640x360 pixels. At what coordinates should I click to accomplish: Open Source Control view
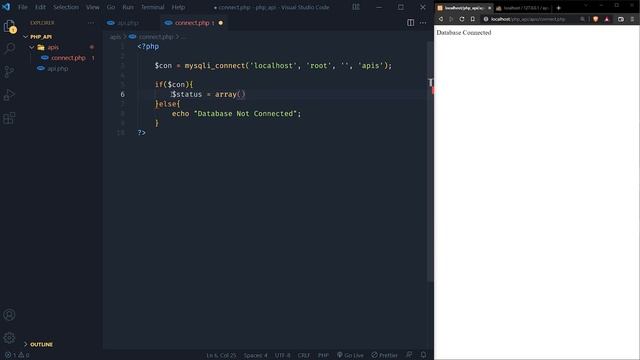[9, 72]
